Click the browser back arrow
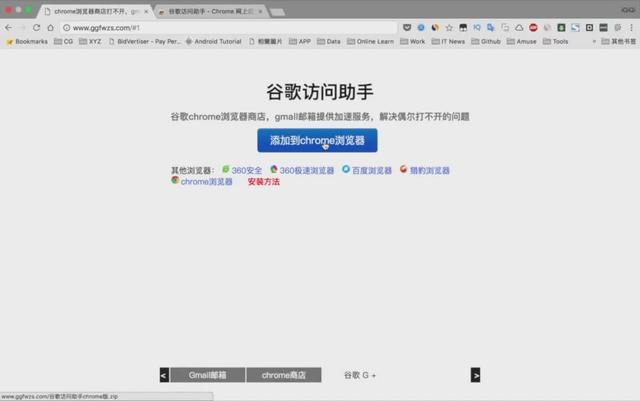 click(x=9, y=28)
